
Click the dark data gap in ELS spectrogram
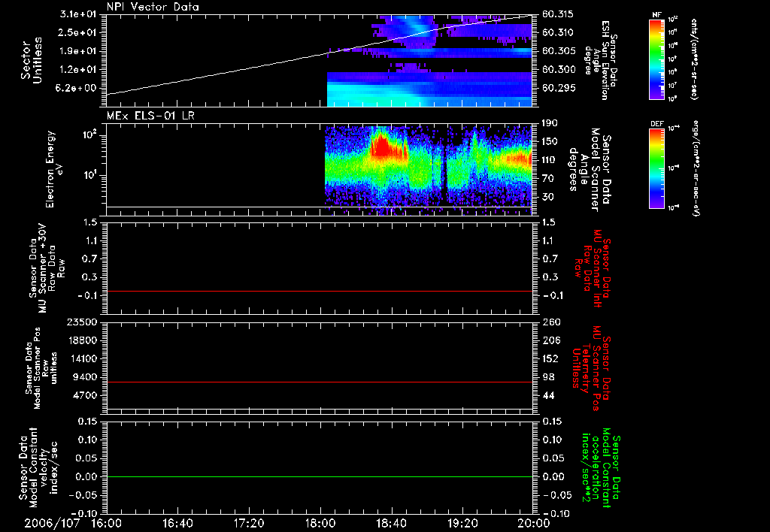click(444, 169)
